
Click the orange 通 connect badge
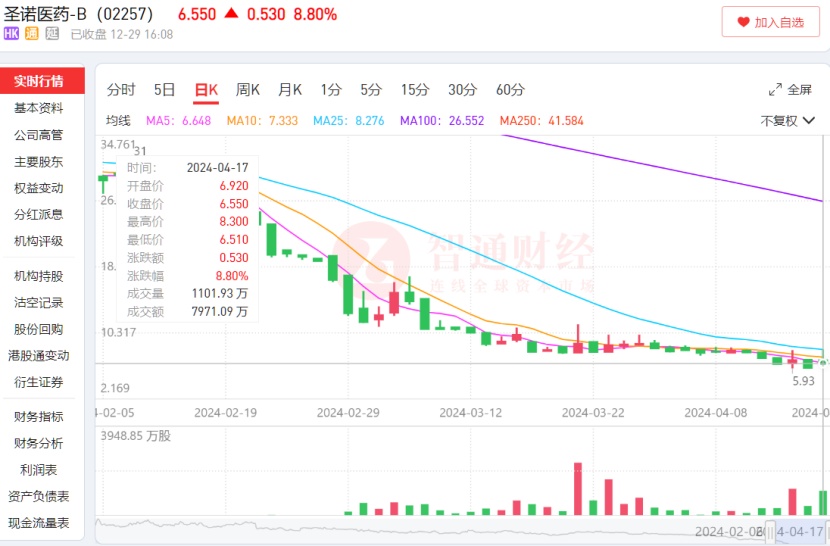pos(31,34)
